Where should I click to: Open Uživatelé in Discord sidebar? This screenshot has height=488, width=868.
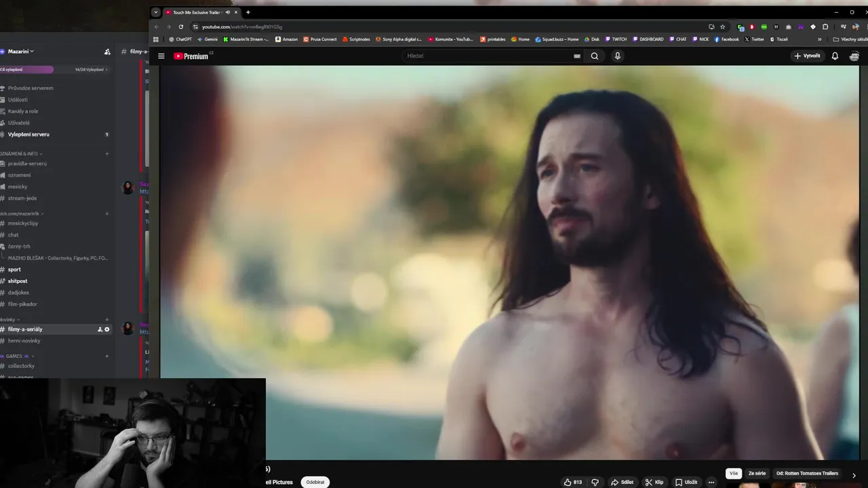(x=19, y=123)
